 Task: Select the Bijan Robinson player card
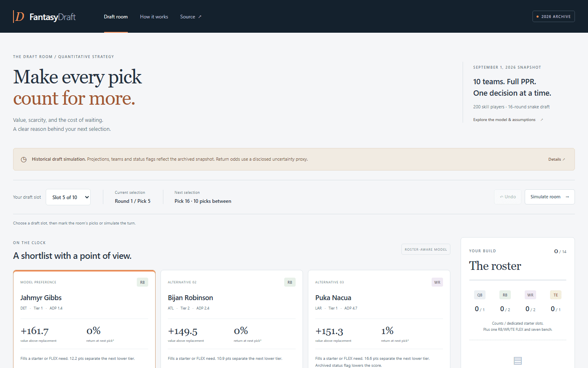click(232, 319)
